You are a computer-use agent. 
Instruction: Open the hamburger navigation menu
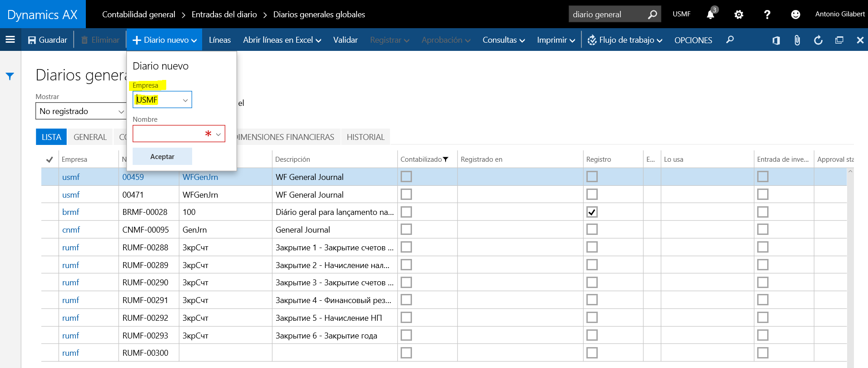pyautogui.click(x=10, y=40)
